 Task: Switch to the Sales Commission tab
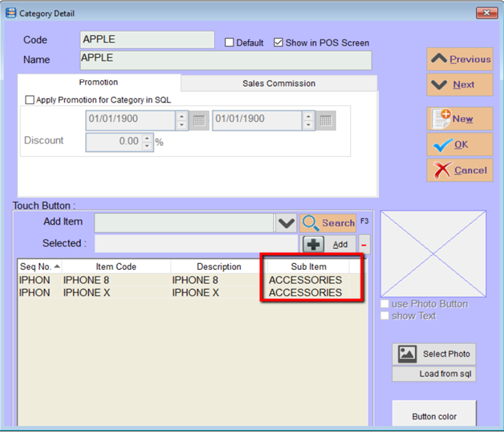click(x=278, y=83)
